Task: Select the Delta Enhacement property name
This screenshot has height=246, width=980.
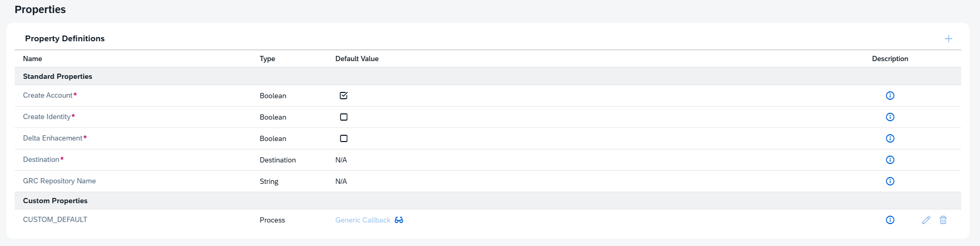Action: [x=52, y=138]
